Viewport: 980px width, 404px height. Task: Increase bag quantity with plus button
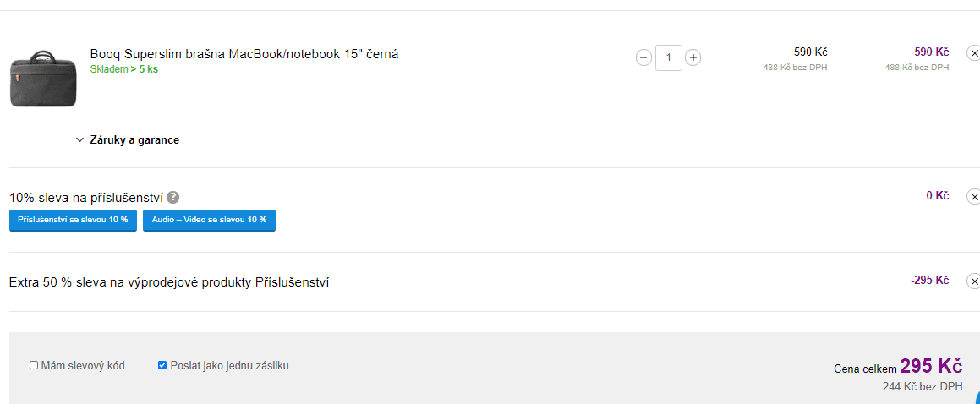pos(693,57)
